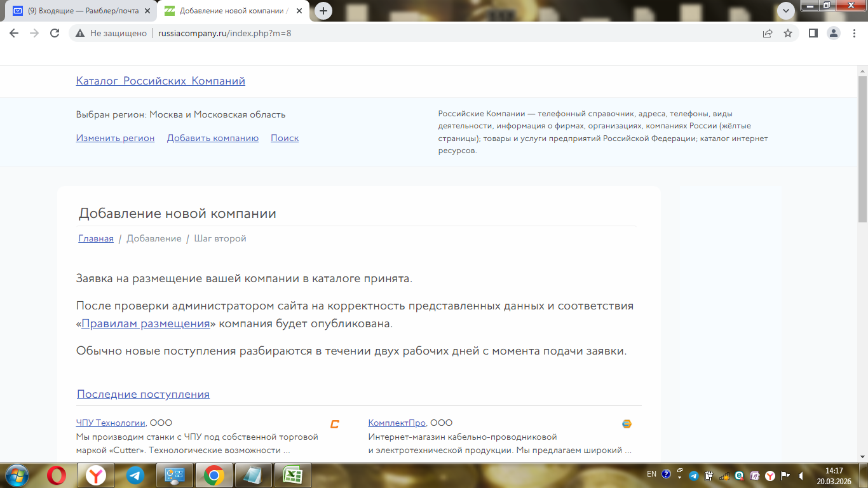Close the Рамблер/почта tab
Screen dimensions: 868x488
[x=147, y=11]
